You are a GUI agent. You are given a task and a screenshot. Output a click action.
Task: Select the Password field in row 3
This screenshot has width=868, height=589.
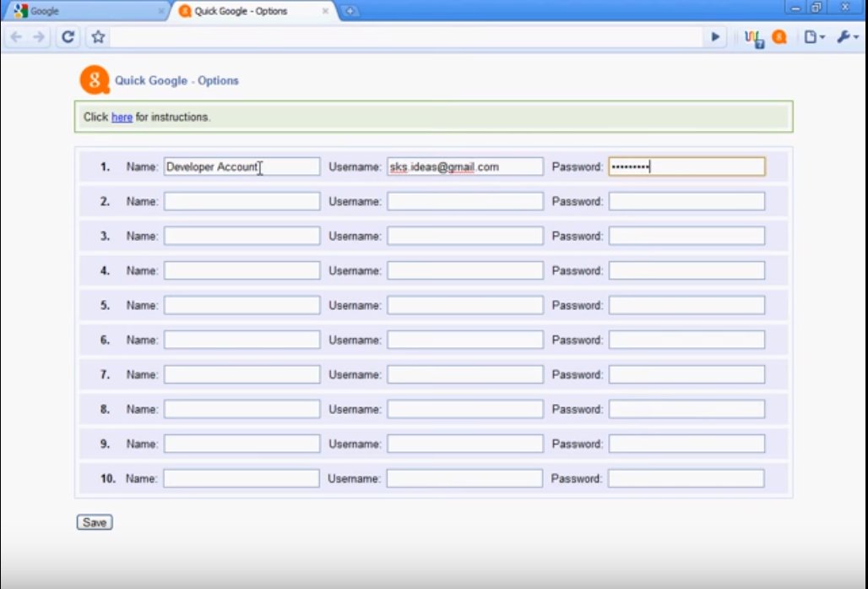[x=686, y=236]
